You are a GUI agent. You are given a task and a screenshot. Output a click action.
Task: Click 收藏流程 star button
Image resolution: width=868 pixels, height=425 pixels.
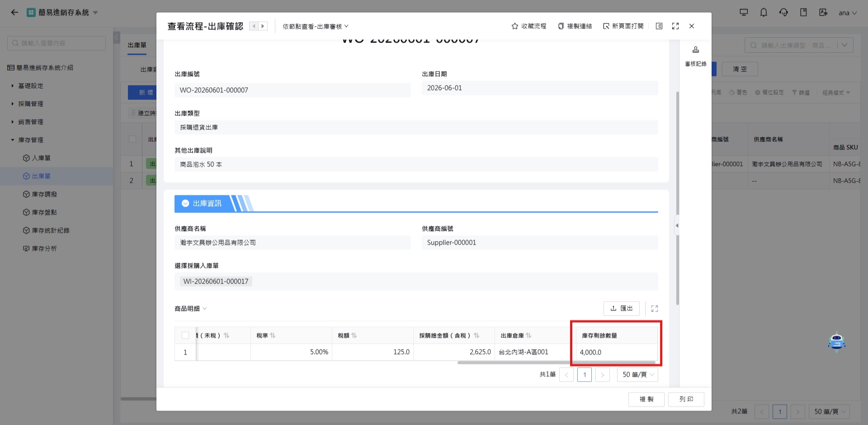pos(529,26)
